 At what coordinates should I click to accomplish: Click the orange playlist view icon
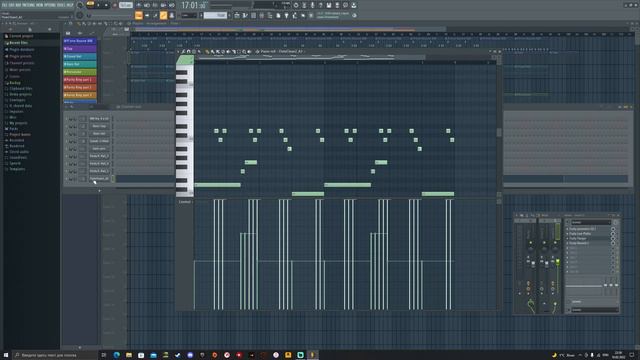tap(139, 16)
